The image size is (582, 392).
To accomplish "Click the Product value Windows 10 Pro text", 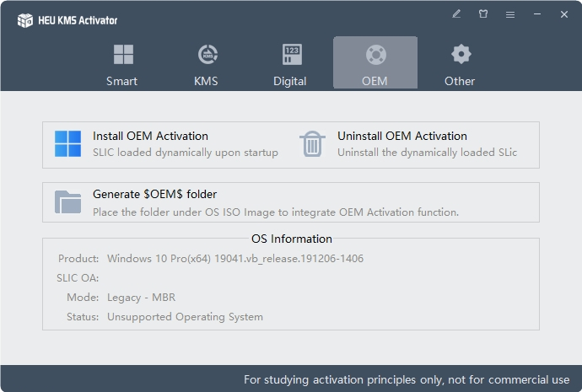I will (235, 259).
